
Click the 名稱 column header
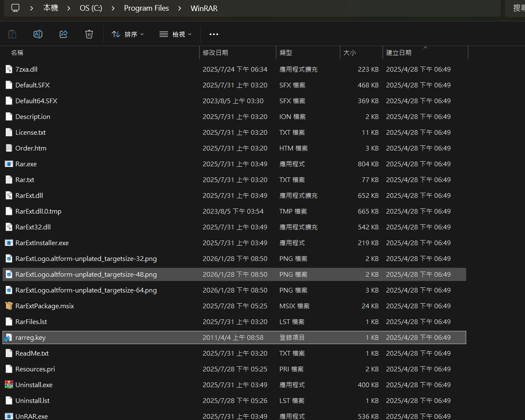tap(17, 52)
